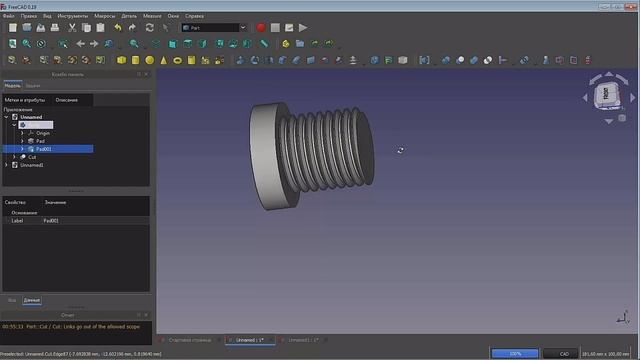Expand the Pad tree item
This screenshot has height=360, width=640.
pos(22,141)
